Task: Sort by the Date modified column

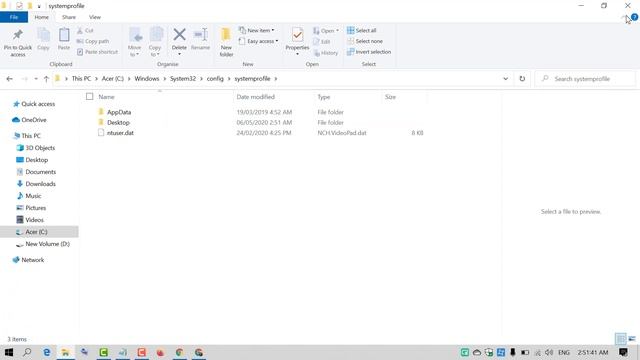Action: click(x=256, y=97)
